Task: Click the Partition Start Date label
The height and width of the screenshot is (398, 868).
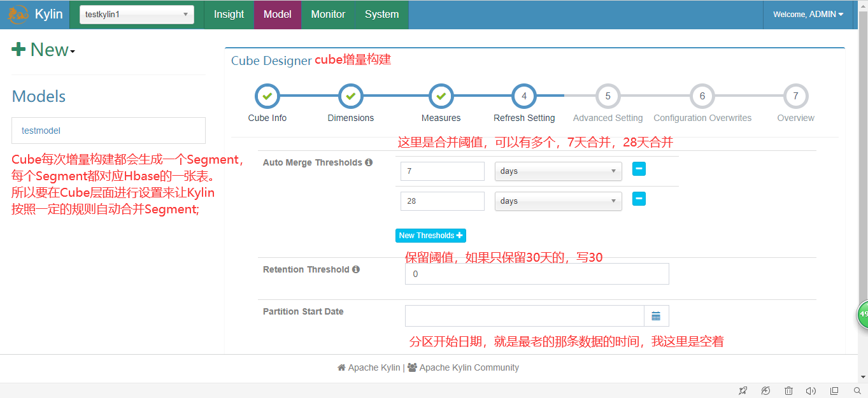Action: click(x=303, y=311)
